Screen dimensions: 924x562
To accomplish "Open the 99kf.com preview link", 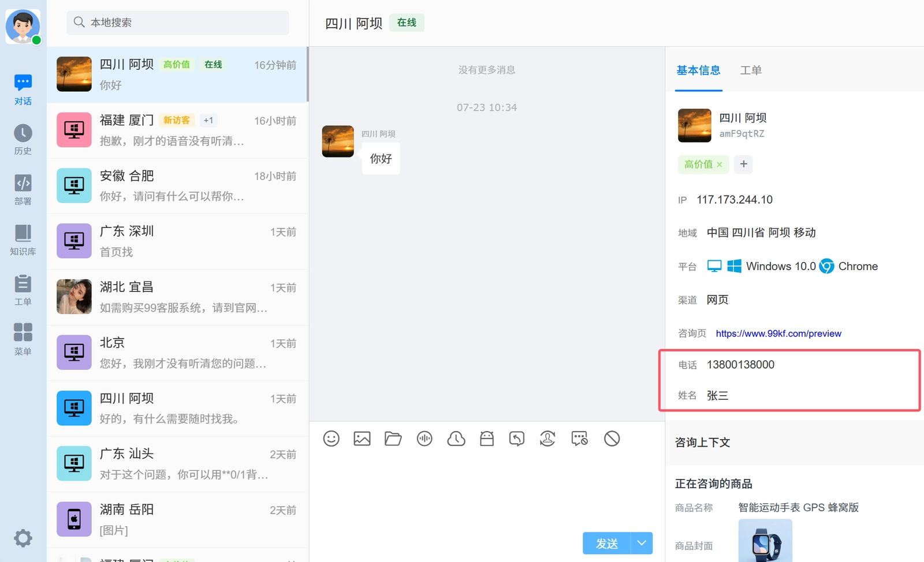I will (x=778, y=334).
